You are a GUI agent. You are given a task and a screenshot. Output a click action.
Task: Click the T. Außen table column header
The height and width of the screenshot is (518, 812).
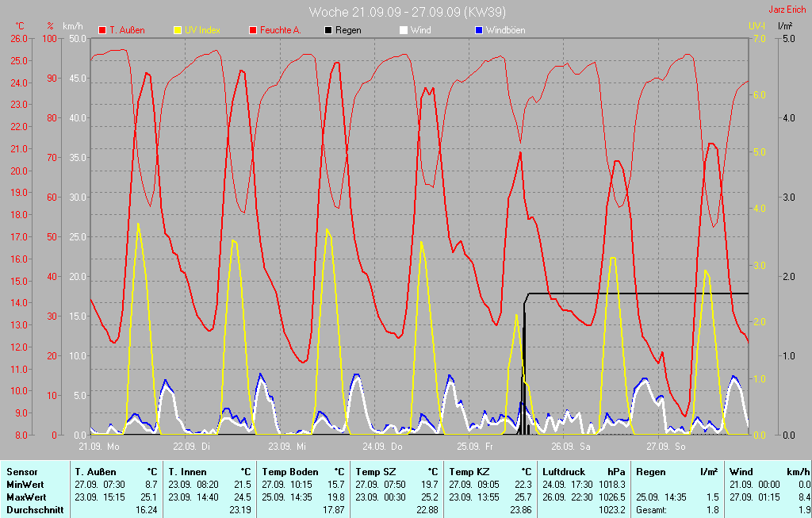pyautogui.click(x=96, y=472)
